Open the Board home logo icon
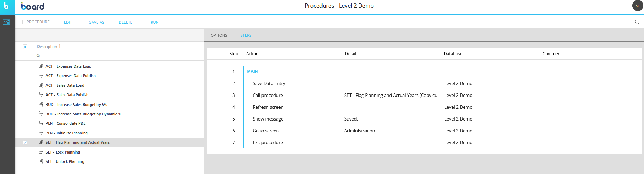Screen dimensions: 644x174 tap(6, 6)
